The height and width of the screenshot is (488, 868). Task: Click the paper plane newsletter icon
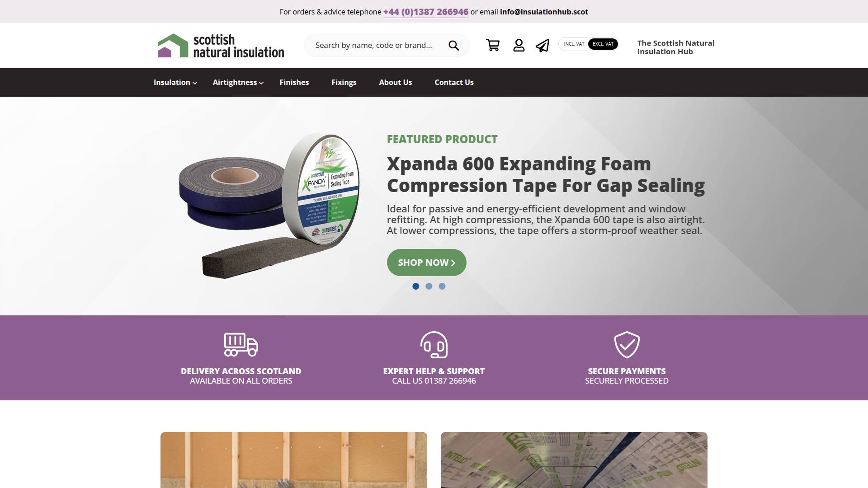point(542,45)
